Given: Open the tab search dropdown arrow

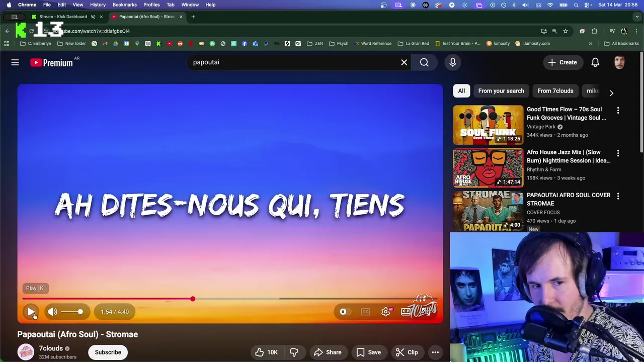Looking at the screenshot, I should pos(637,17).
